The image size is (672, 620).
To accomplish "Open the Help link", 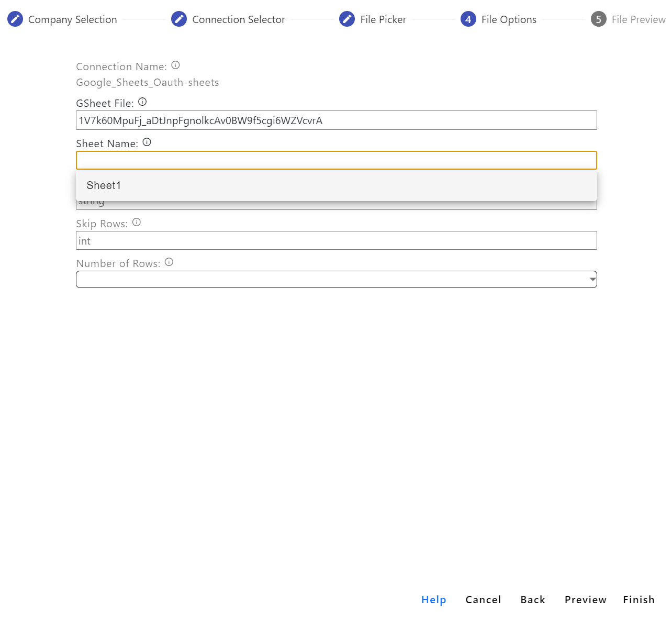I will point(433,600).
